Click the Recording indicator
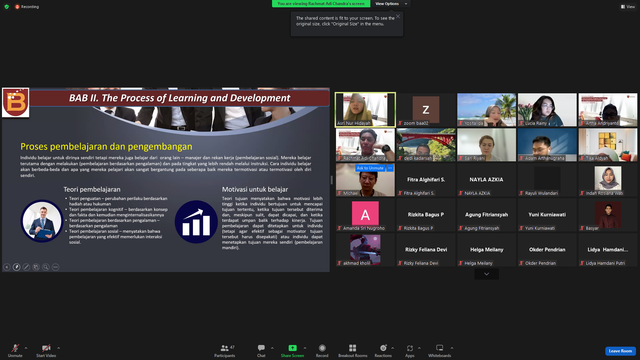 [27, 7]
